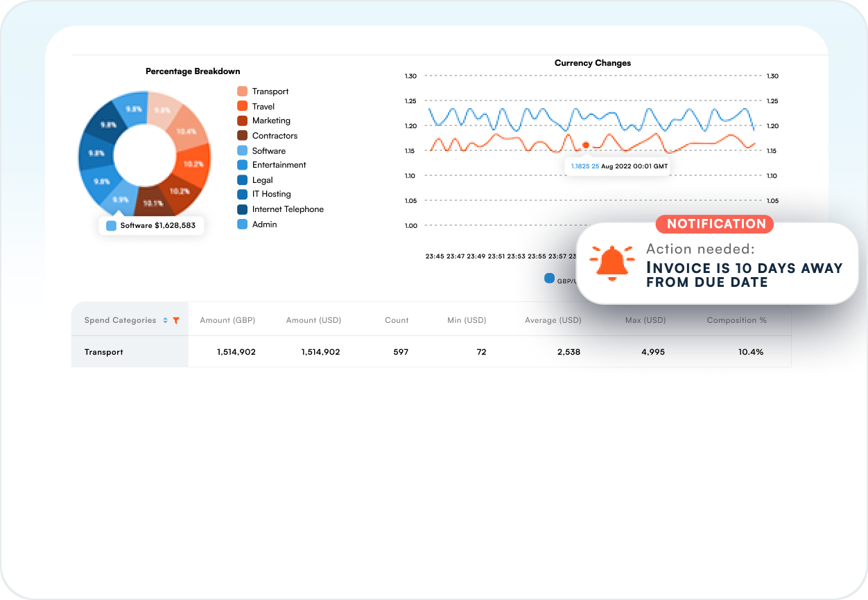Click the 10.4% Transport donut segment
The width and height of the screenshot is (868, 600).
point(186,131)
